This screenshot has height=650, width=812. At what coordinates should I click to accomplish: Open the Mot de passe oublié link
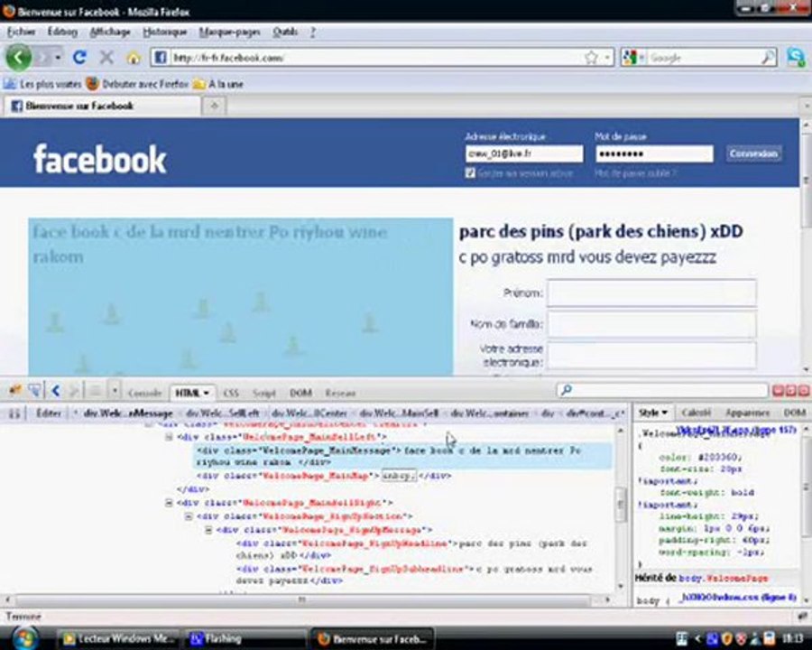point(635,173)
